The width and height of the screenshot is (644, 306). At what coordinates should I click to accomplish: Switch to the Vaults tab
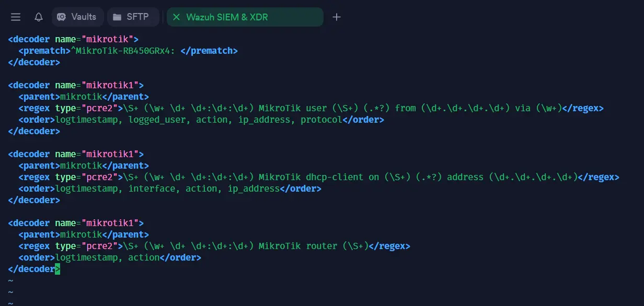click(84, 17)
